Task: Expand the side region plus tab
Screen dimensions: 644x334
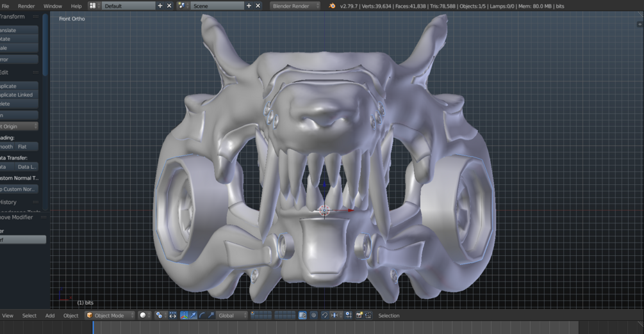Action: (639, 24)
